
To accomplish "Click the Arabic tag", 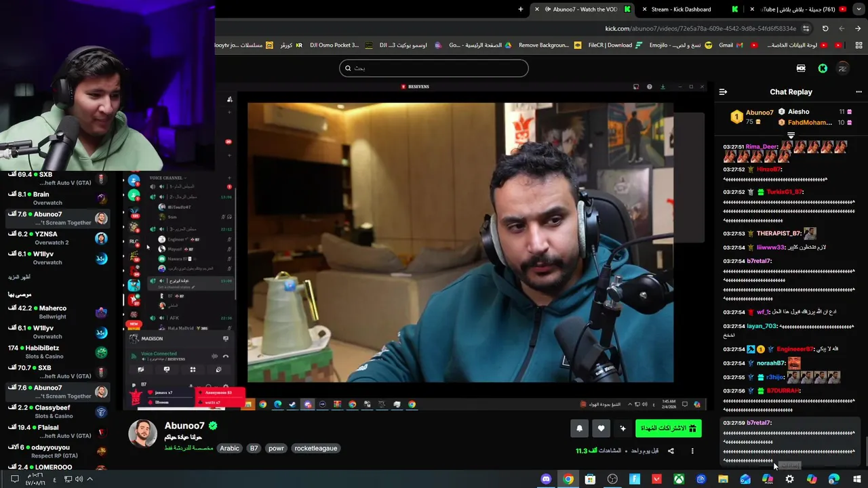I will [229, 448].
